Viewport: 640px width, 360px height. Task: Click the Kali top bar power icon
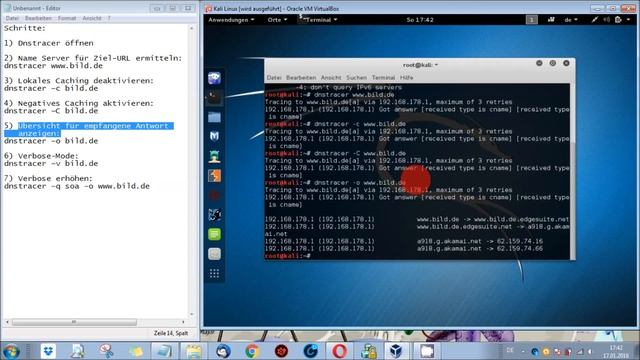618,20
